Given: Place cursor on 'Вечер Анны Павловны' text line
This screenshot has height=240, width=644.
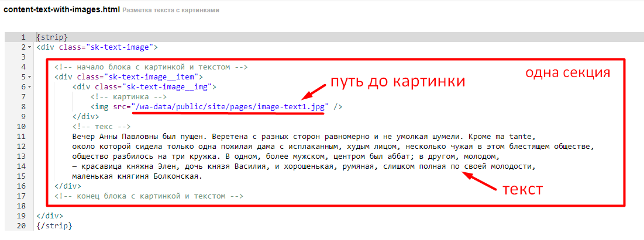Looking at the screenshot, I should (117, 137).
